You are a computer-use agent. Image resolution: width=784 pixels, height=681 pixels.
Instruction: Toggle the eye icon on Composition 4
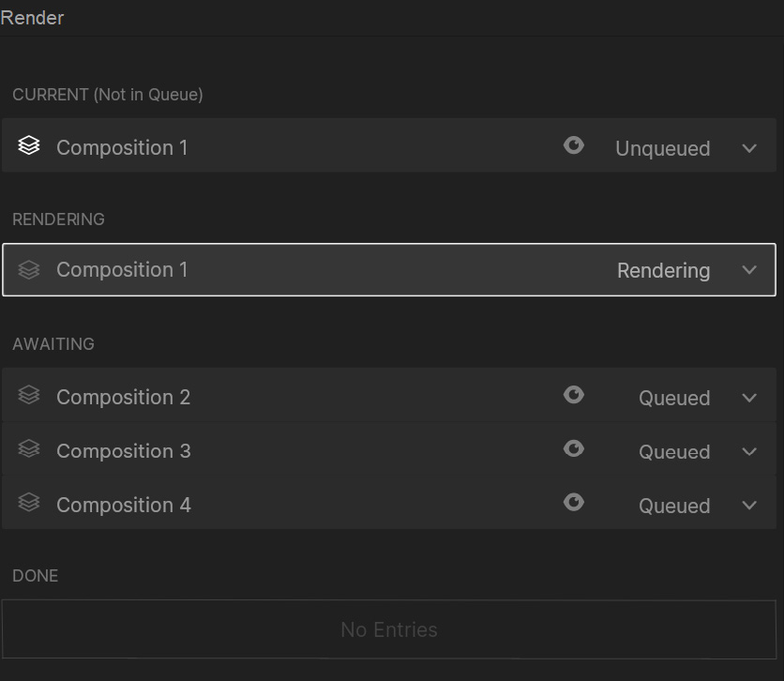574,503
